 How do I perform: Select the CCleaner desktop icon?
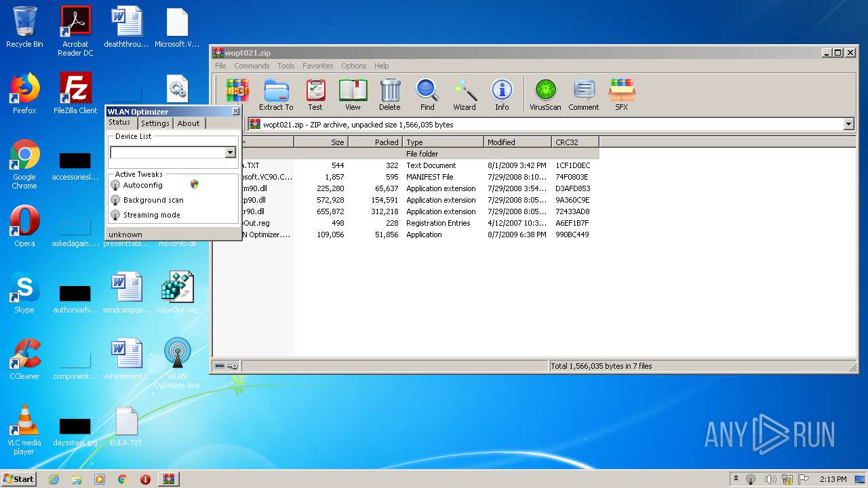pos(24,359)
